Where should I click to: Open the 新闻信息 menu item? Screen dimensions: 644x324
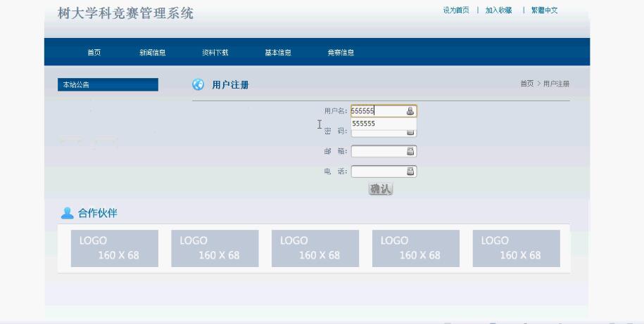(152, 53)
